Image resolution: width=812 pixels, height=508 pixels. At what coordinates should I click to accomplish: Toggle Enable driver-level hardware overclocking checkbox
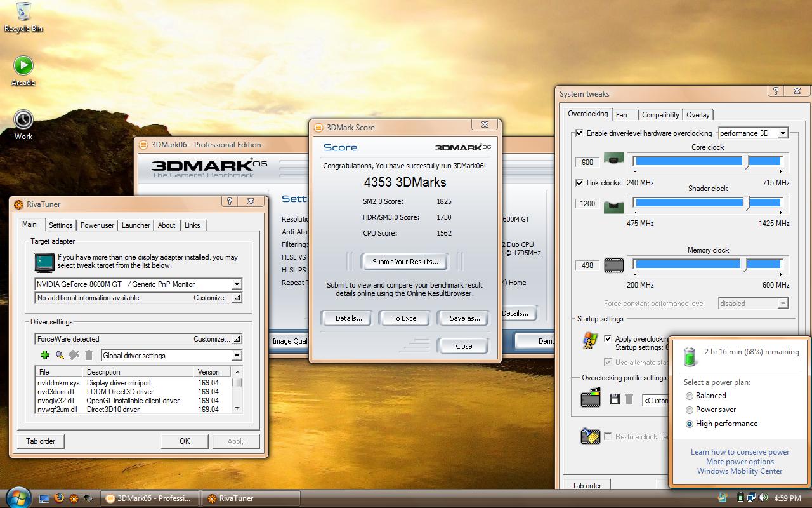tap(579, 133)
